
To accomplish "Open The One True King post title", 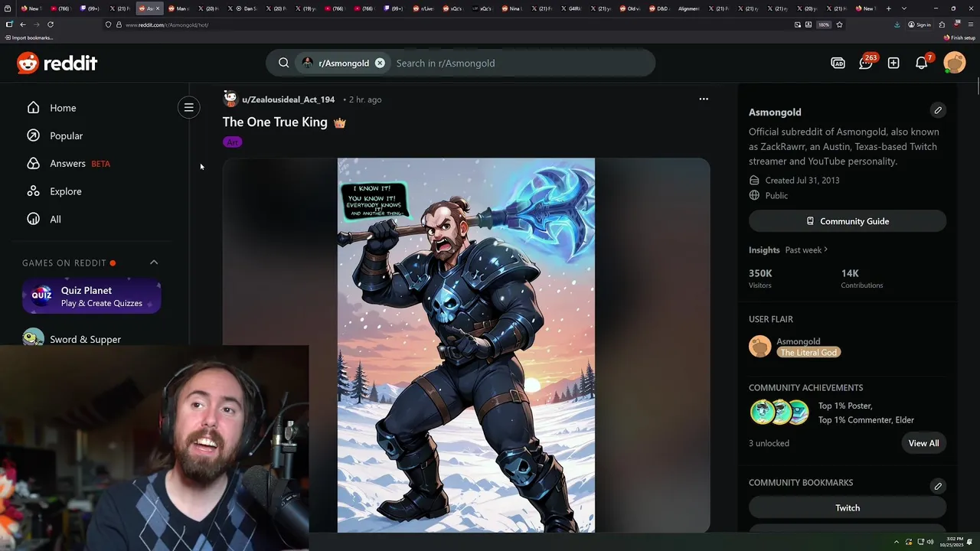I will (x=284, y=122).
